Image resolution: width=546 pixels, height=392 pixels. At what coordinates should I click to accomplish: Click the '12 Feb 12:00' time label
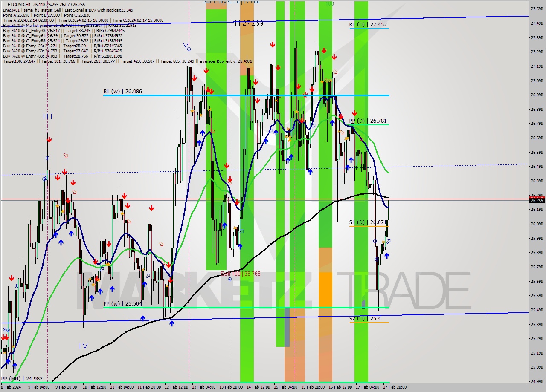tap(176, 387)
